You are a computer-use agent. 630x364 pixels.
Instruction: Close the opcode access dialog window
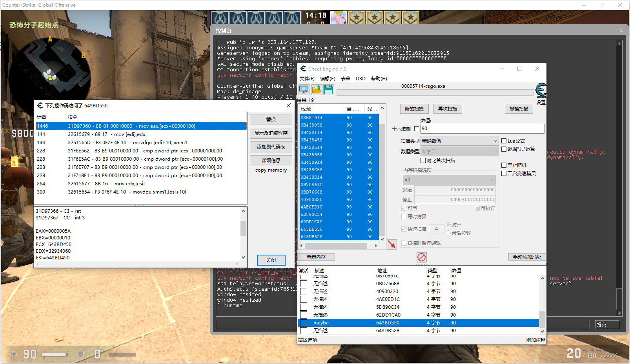289,105
